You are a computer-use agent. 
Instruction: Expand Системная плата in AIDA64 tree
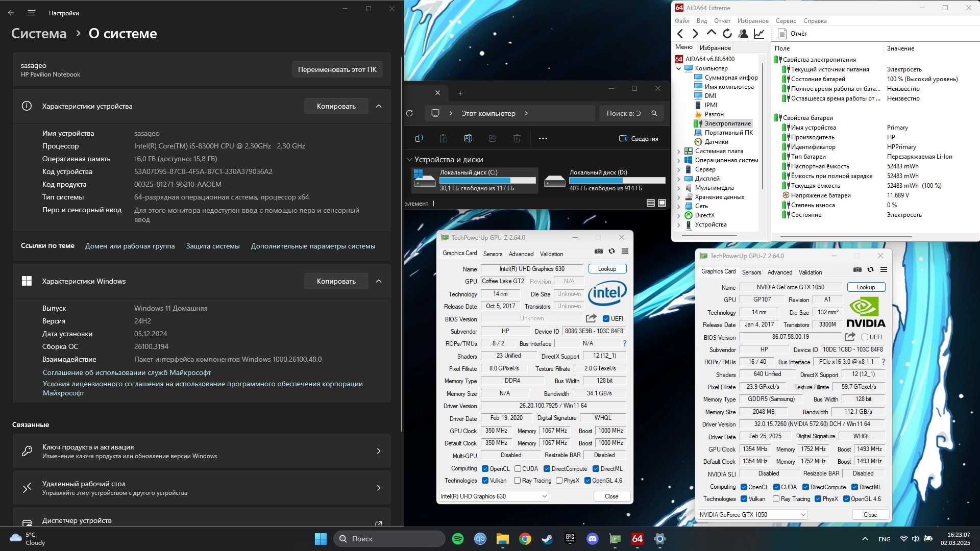click(x=678, y=151)
